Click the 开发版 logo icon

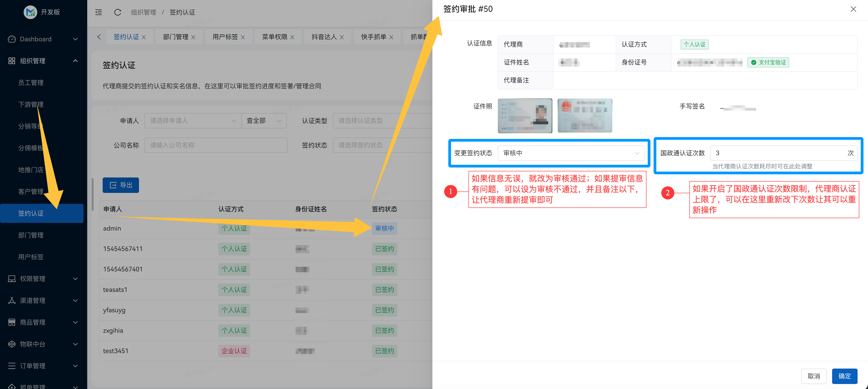[30, 12]
